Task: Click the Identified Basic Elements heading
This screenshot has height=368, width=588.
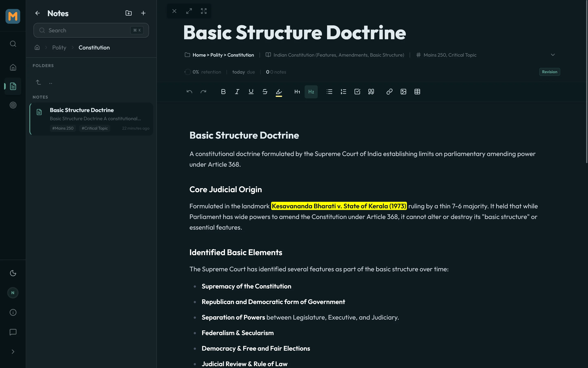Action: pyautogui.click(x=236, y=252)
